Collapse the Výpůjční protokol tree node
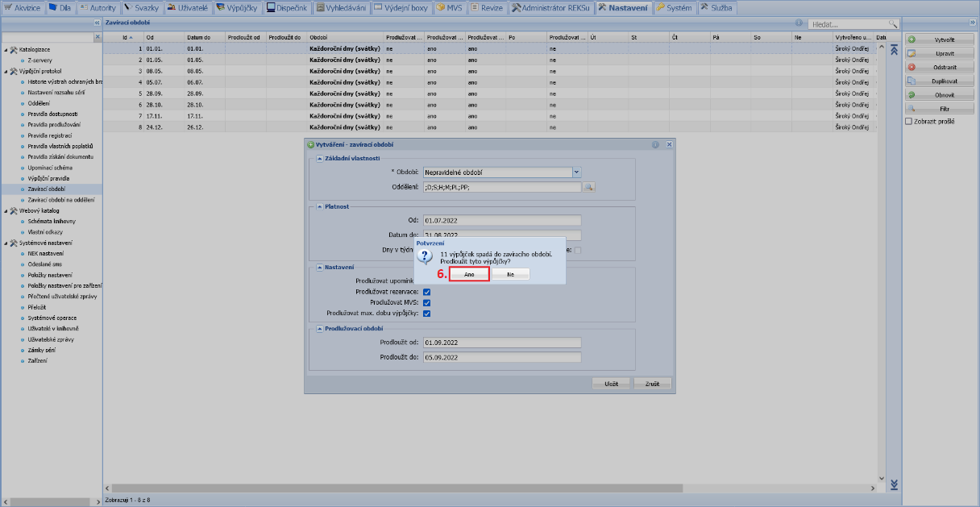 click(6, 71)
